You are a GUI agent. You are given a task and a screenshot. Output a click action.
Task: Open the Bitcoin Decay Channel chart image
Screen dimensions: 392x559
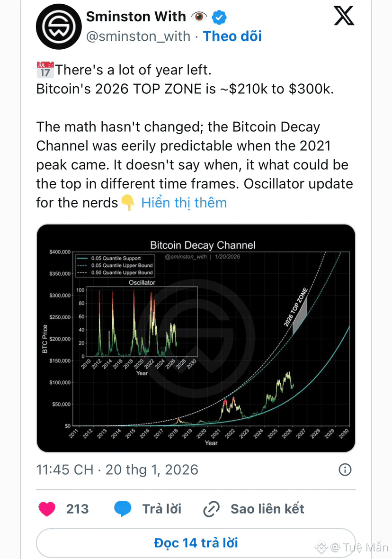coord(196,338)
